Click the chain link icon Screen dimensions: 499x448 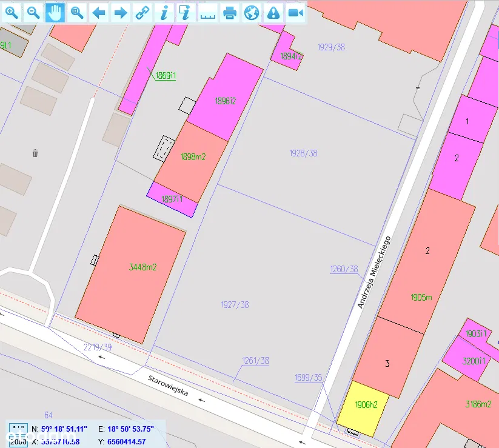(x=142, y=12)
